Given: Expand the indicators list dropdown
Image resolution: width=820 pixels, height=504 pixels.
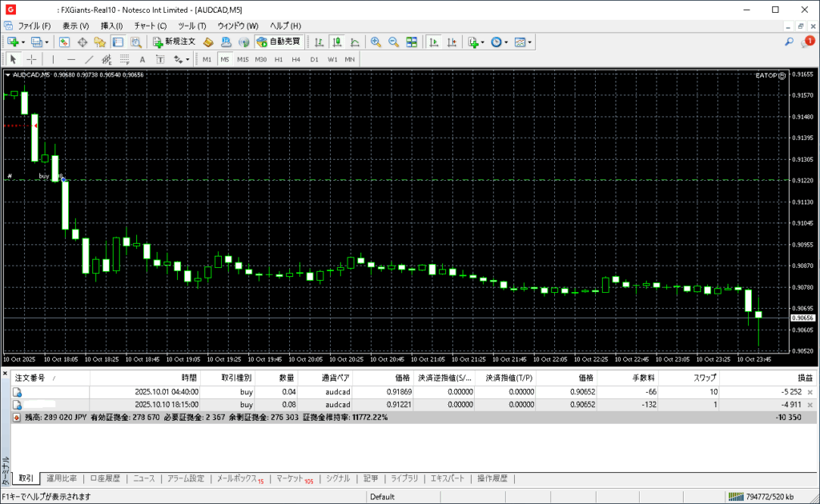Looking at the screenshot, I should pos(483,42).
